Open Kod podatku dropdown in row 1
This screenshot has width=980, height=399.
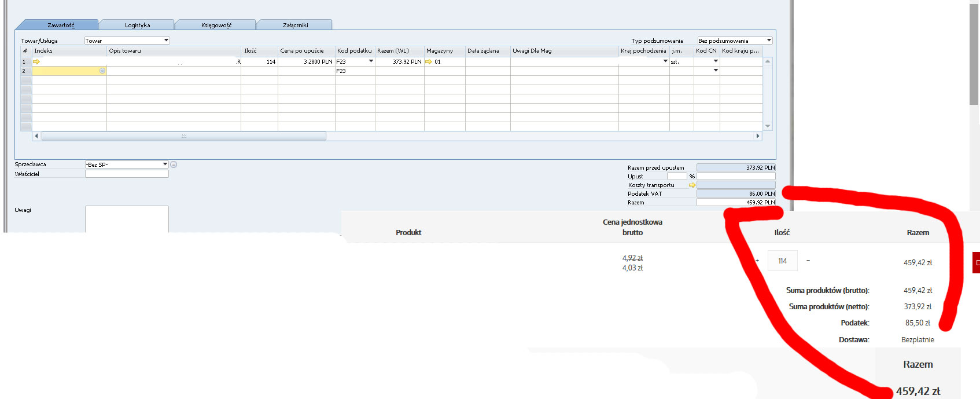[371, 61]
